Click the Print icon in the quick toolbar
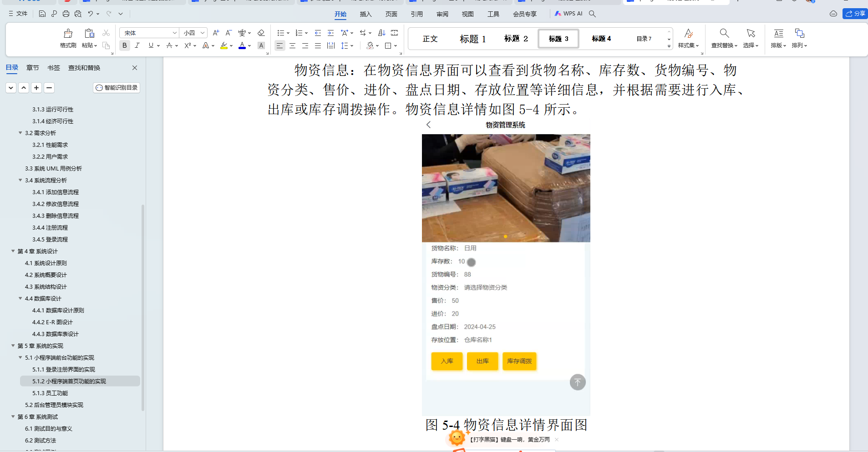 (66, 14)
